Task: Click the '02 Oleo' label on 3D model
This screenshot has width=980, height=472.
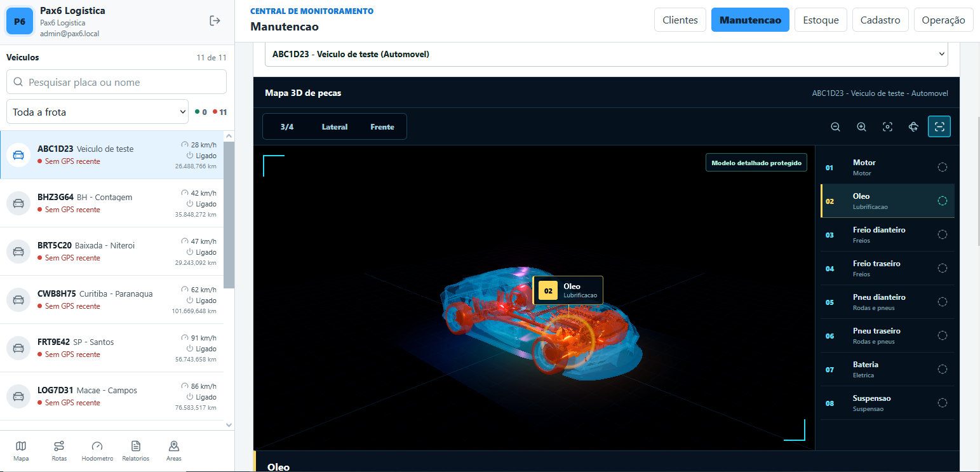Action: pyautogui.click(x=568, y=290)
